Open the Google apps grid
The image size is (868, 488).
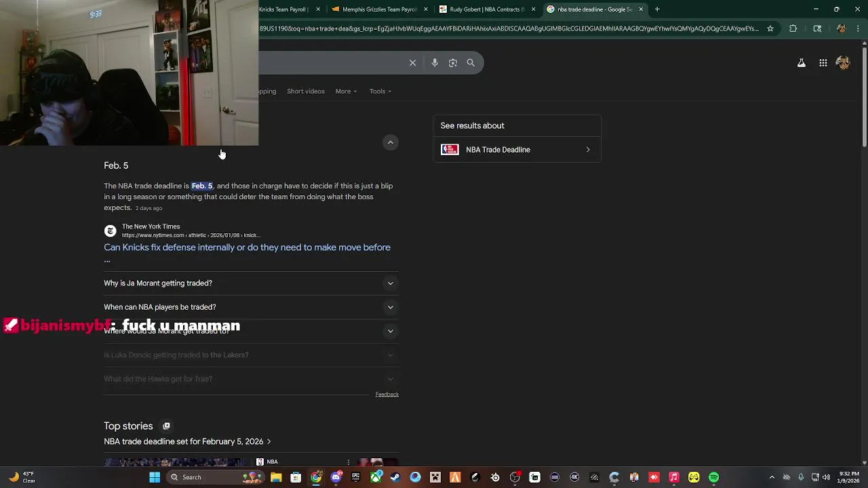tap(823, 63)
